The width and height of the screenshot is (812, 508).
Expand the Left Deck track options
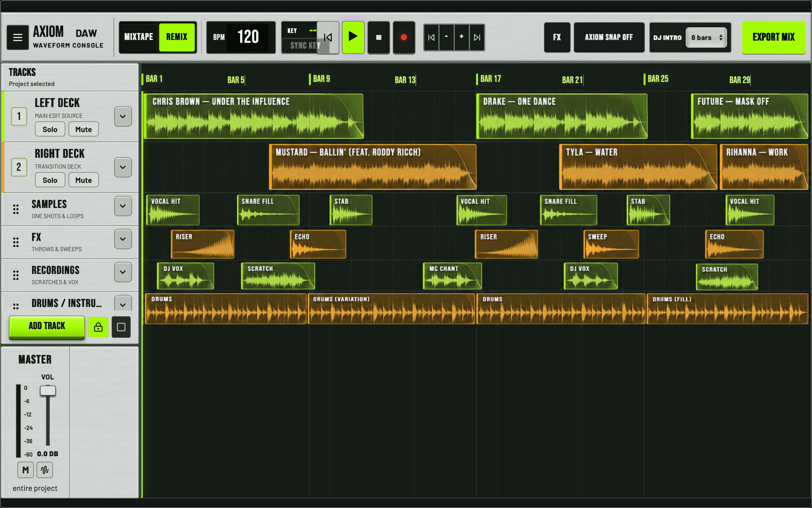[x=123, y=117]
